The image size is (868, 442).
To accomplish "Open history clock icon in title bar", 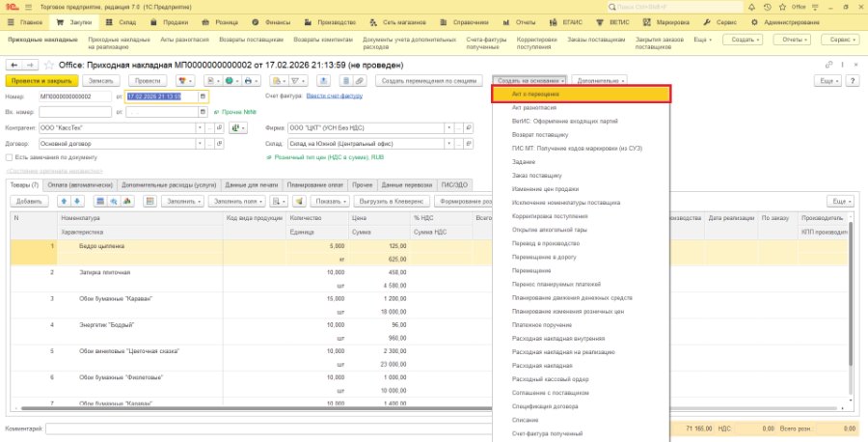I will (767, 7).
